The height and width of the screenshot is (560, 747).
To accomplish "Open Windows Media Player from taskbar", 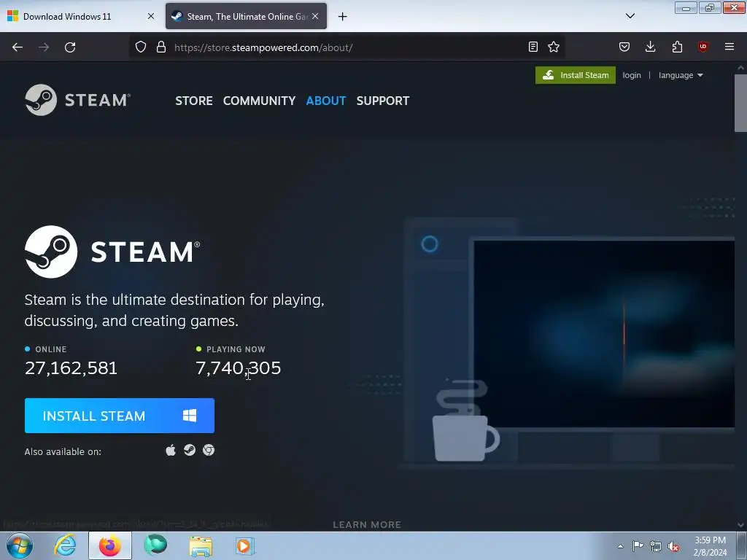I will (245, 545).
